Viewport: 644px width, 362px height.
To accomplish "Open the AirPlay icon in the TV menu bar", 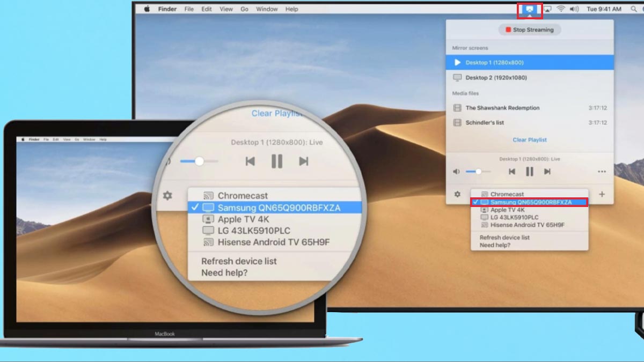I will tap(548, 9).
